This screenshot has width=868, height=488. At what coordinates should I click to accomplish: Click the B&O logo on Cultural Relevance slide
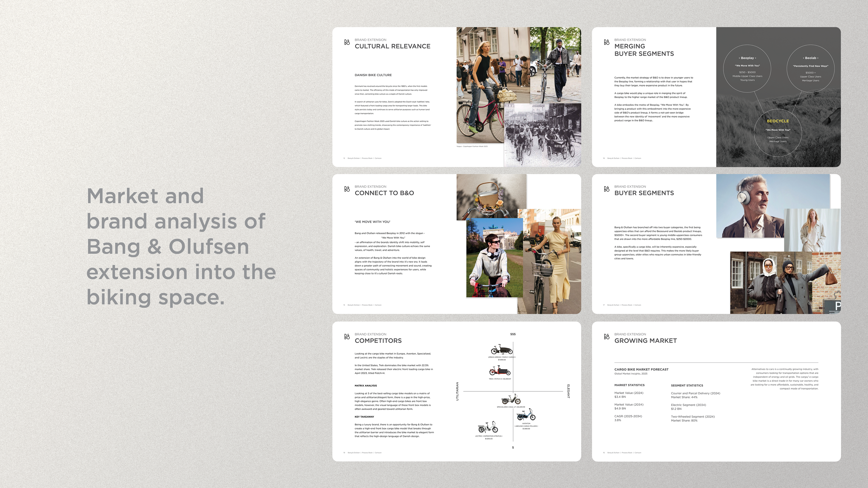(347, 42)
